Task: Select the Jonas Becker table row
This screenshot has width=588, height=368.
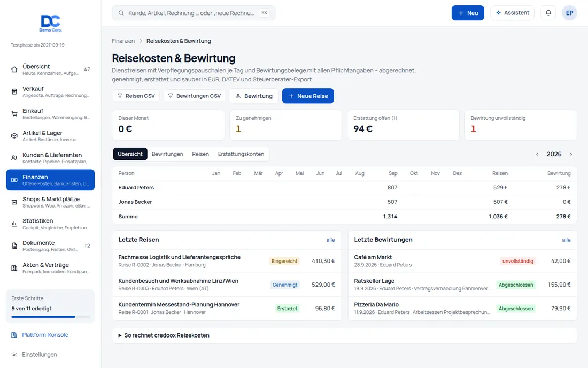Action: pos(344,202)
